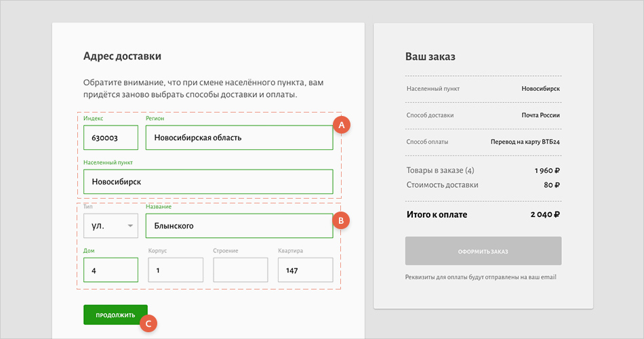This screenshot has width=644, height=339.
Task: Click the 2 040 ₽ total amount
Action: [545, 214]
